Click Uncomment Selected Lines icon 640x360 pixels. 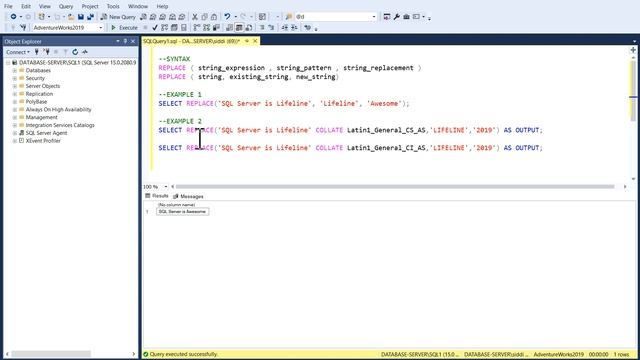coord(271,28)
